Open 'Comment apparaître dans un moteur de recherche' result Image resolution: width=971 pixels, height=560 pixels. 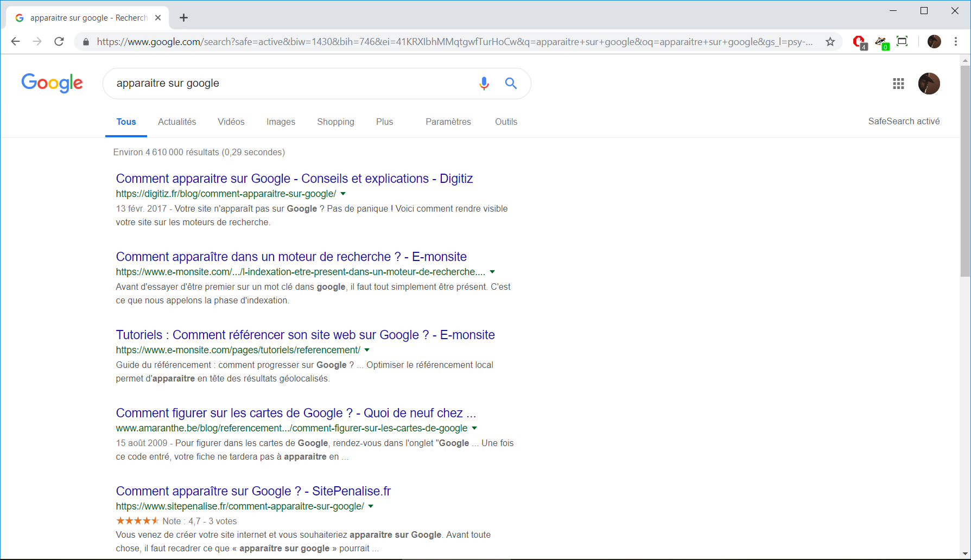coord(291,257)
